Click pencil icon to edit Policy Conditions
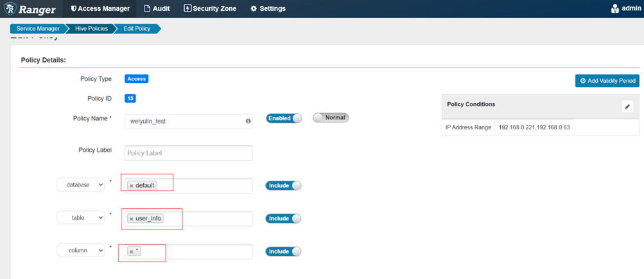 point(627,107)
